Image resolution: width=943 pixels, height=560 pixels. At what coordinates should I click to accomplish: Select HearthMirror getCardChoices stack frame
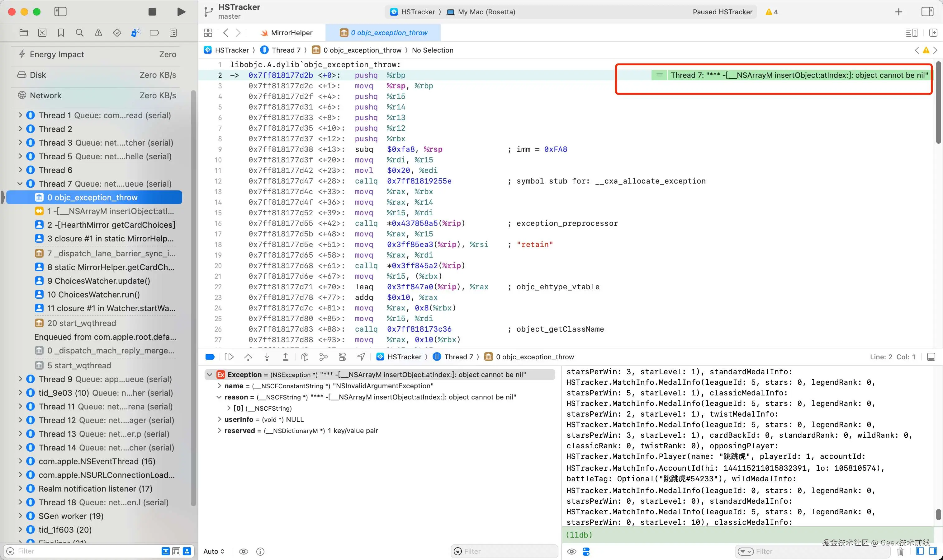tap(111, 225)
